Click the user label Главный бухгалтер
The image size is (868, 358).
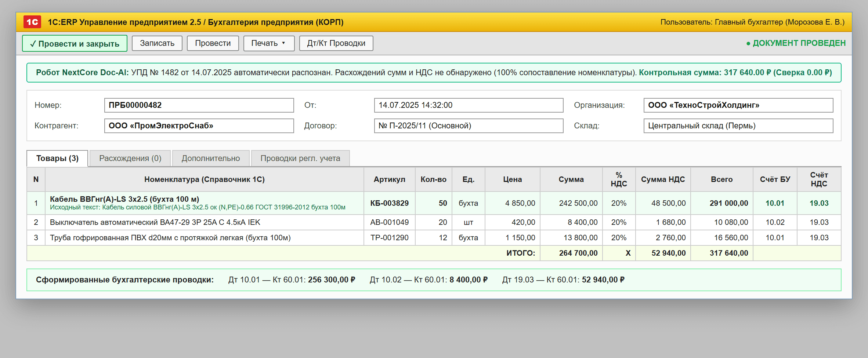[752, 22]
